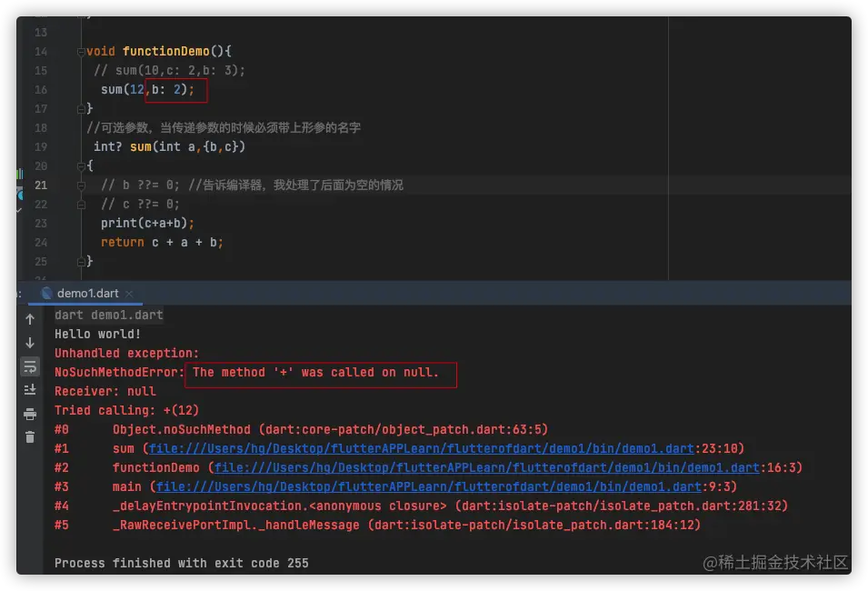The image size is (868, 591).
Task: Click the gutter at line number 21
Action: point(41,185)
